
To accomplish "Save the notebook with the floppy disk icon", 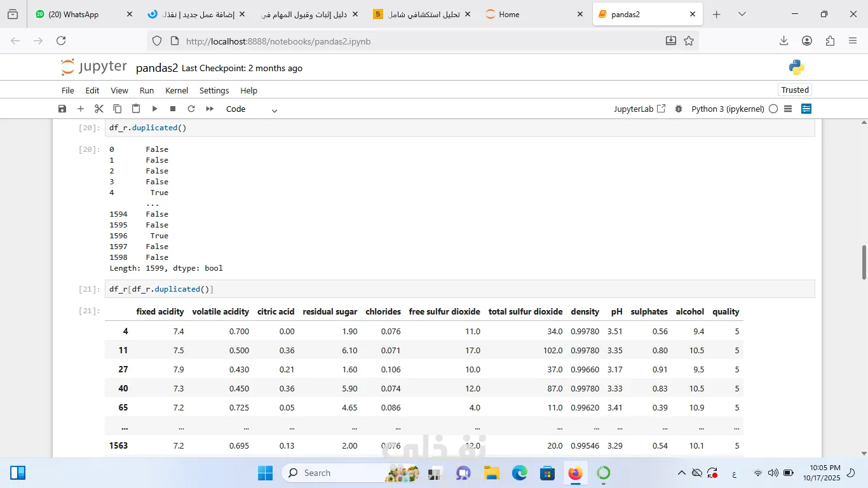I will (x=62, y=109).
